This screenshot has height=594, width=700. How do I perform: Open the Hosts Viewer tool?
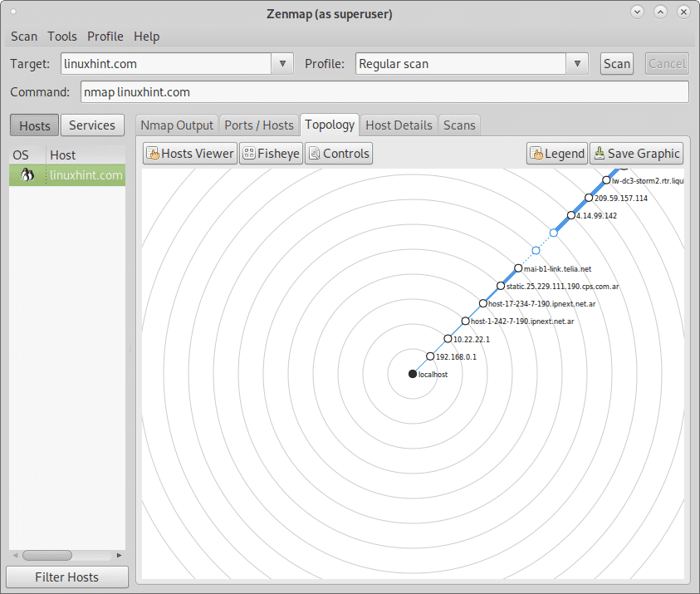189,154
